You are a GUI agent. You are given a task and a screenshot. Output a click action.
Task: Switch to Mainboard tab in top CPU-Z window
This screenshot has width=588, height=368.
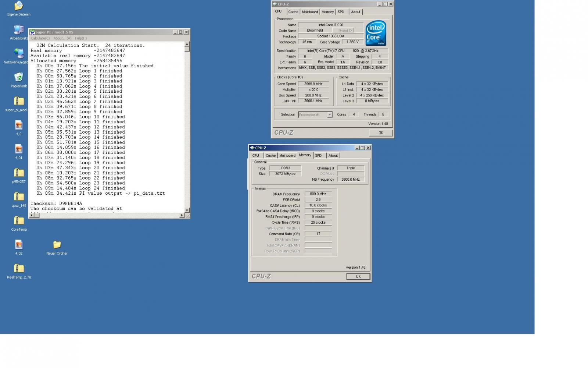[310, 12]
